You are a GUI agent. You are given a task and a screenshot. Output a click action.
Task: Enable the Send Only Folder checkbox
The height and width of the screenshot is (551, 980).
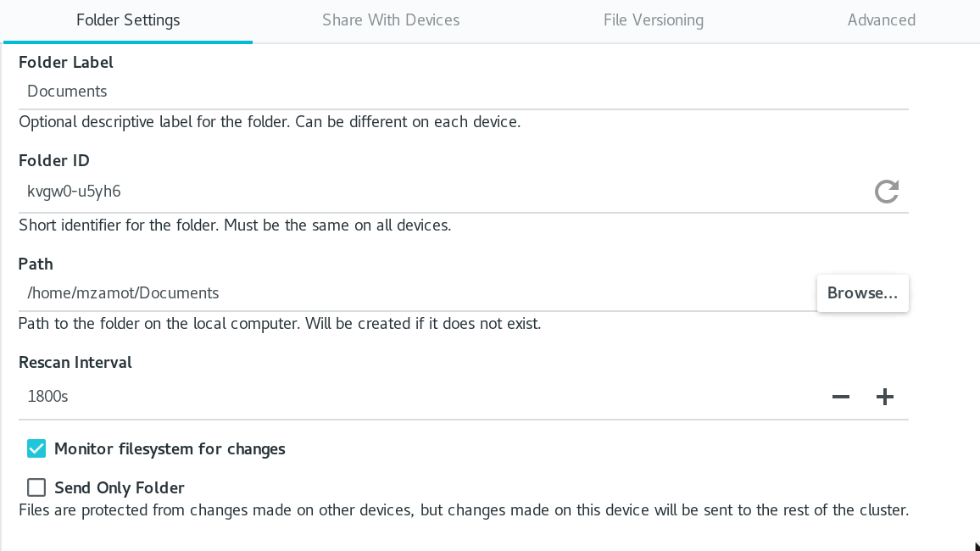(36, 487)
